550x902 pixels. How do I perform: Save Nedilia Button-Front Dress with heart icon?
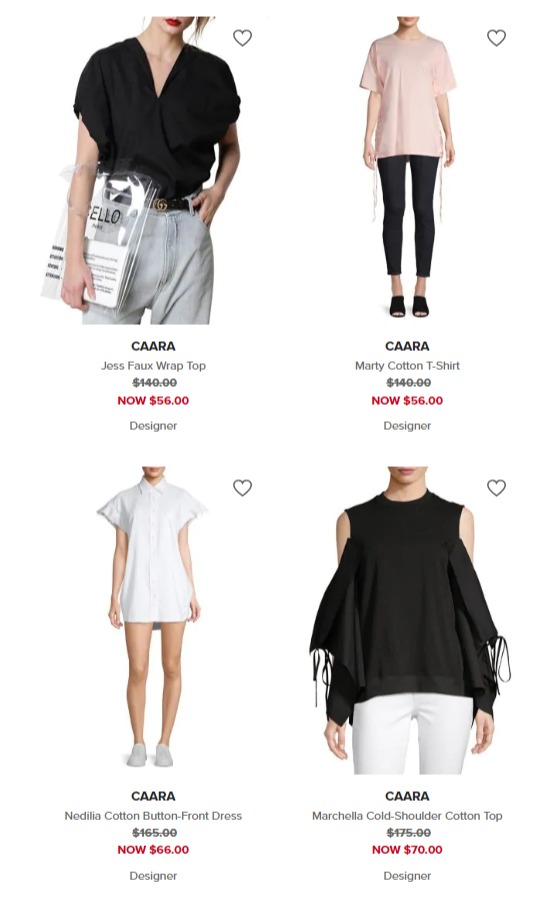pyautogui.click(x=242, y=488)
